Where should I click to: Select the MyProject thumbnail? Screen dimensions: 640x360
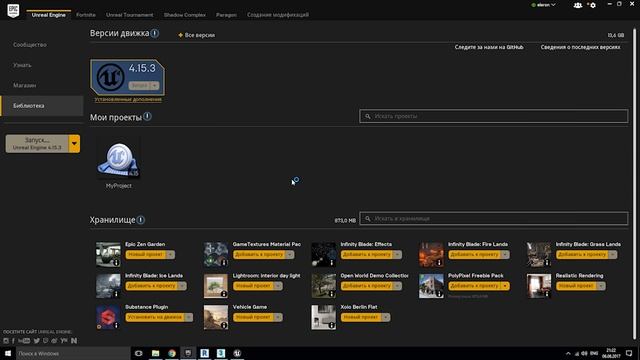point(118,158)
